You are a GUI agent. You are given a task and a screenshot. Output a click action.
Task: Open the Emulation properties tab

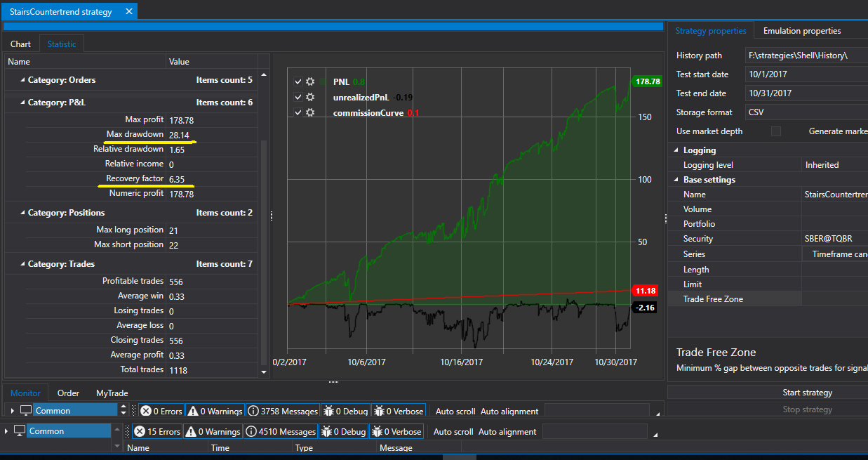click(801, 31)
